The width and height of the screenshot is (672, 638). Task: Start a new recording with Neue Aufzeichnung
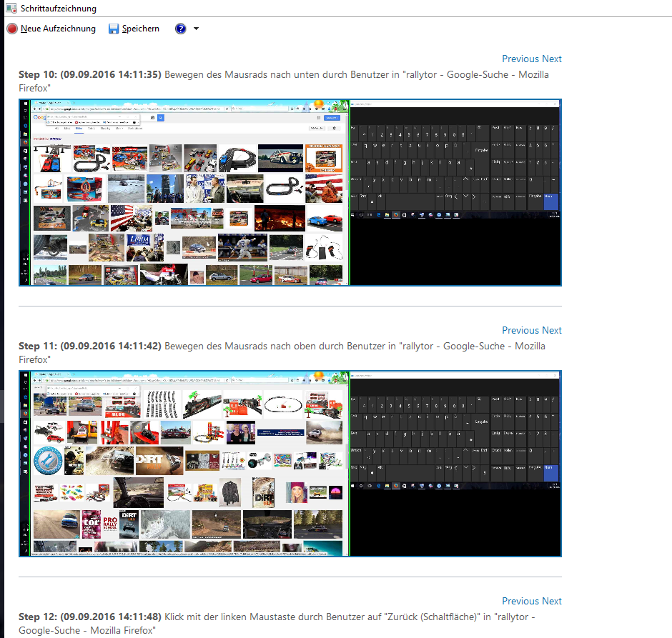tap(51, 29)
